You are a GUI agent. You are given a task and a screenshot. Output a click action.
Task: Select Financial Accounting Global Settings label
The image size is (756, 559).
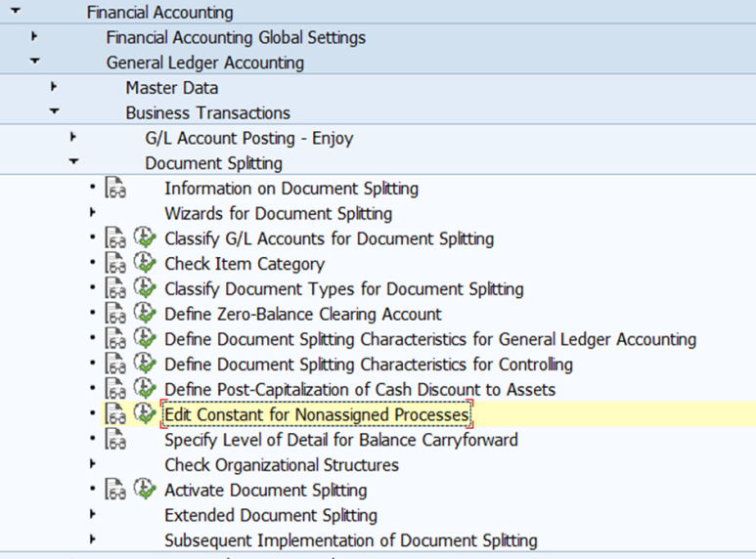[236, 37]
